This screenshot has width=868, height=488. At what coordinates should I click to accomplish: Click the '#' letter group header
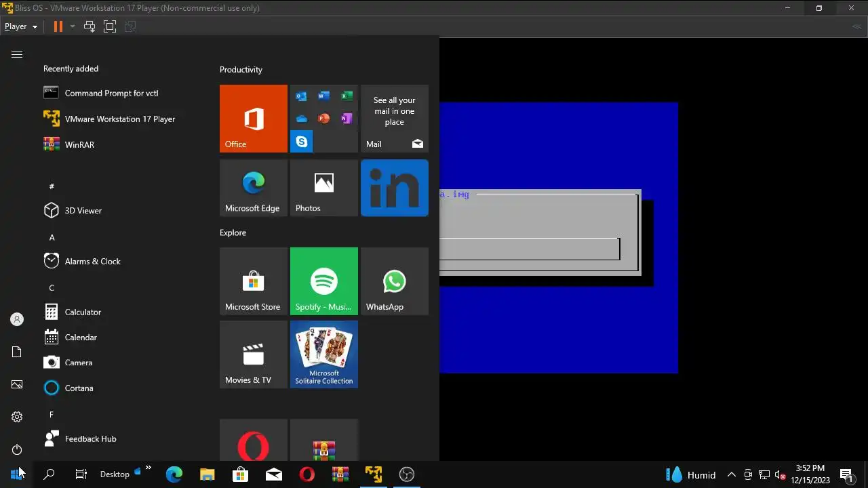click(52, 186)
